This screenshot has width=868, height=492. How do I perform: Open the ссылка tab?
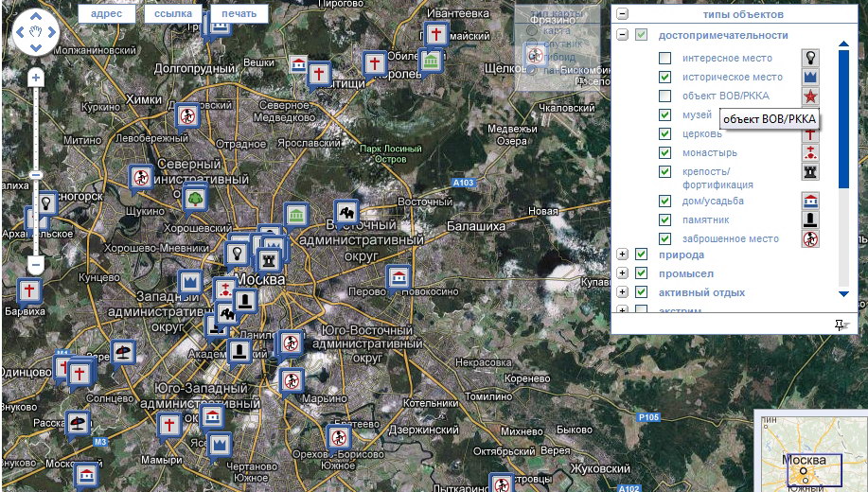pyautogui.click(x=172, y=14)
